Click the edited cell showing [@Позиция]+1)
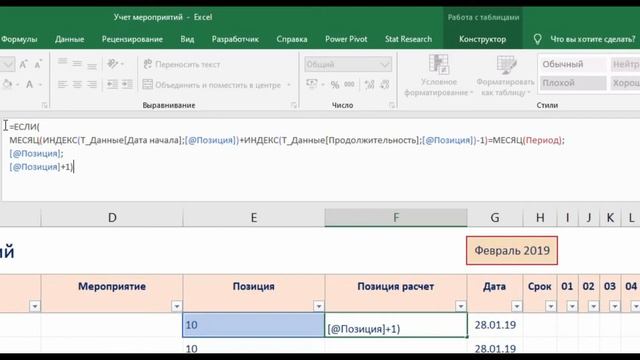This screenshot has height=360, width=640. [x=396, y=325]
